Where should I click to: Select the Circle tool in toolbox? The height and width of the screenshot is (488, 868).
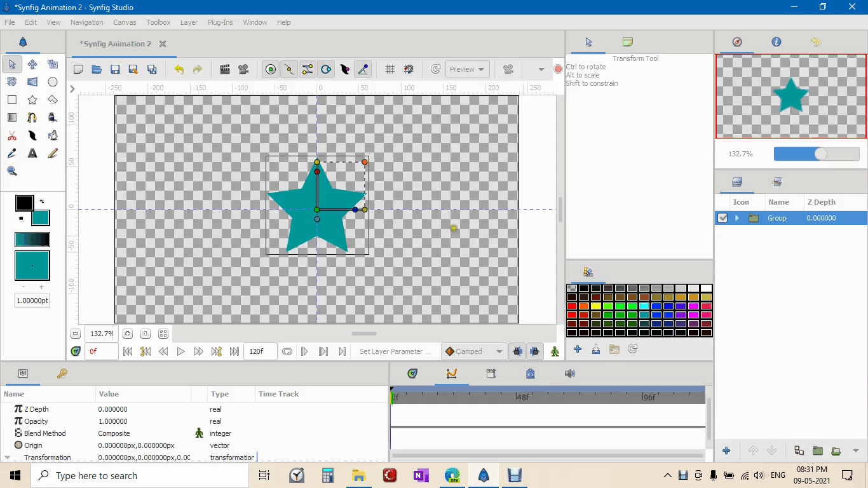pos(53,82)
